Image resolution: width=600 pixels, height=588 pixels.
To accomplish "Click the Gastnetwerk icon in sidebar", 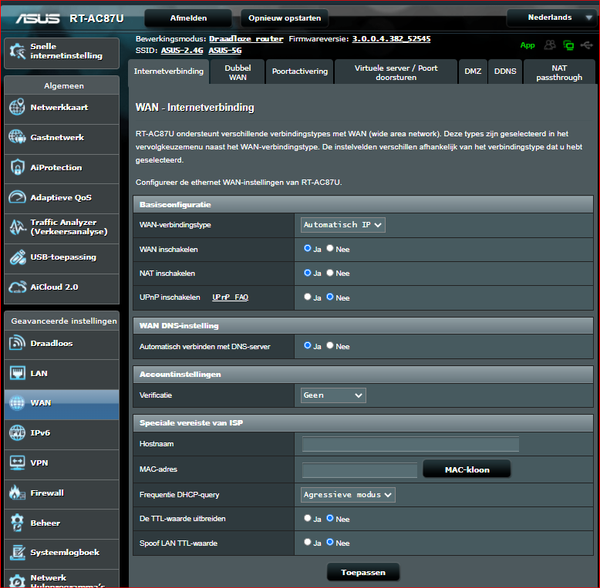I will click(x=17, y=137).
